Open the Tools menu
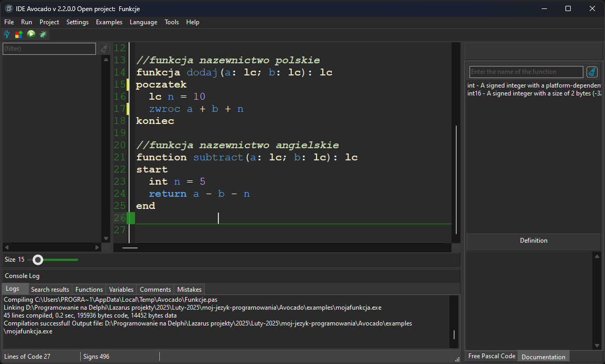Viewport: 605px width, 364px height. tap(171, 22)
